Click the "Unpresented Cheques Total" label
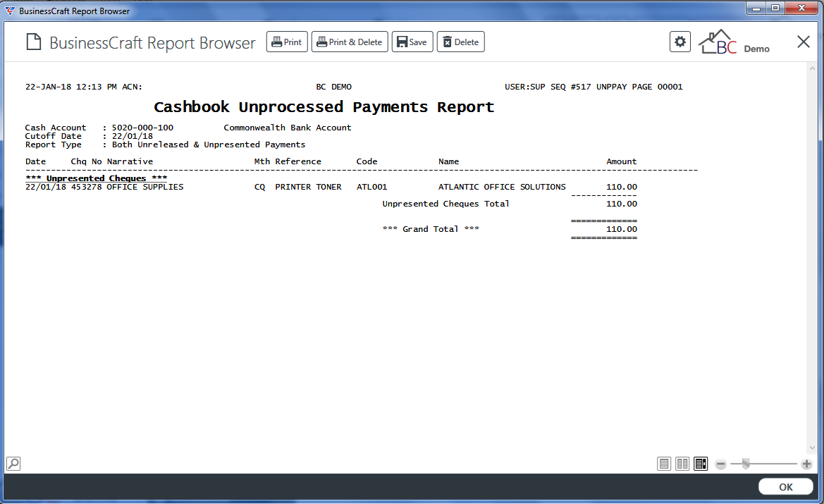This screenshot has height=504, width=824. pos(445,204)
